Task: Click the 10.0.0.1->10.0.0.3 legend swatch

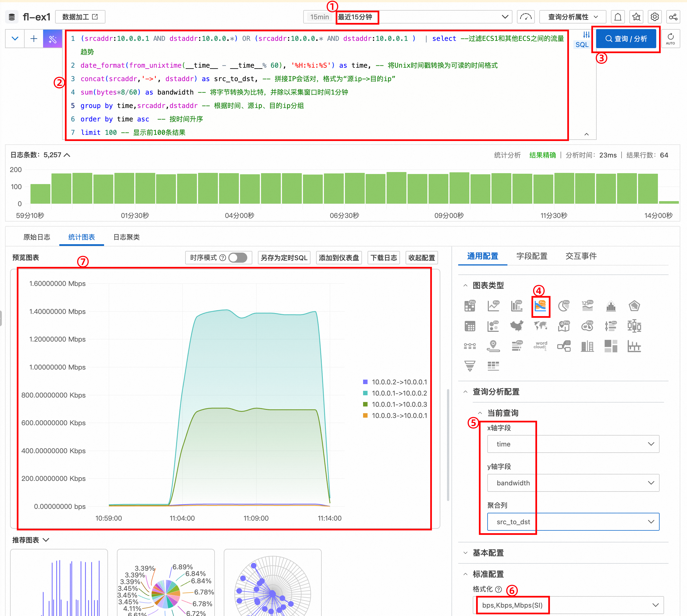Action: 366,404
